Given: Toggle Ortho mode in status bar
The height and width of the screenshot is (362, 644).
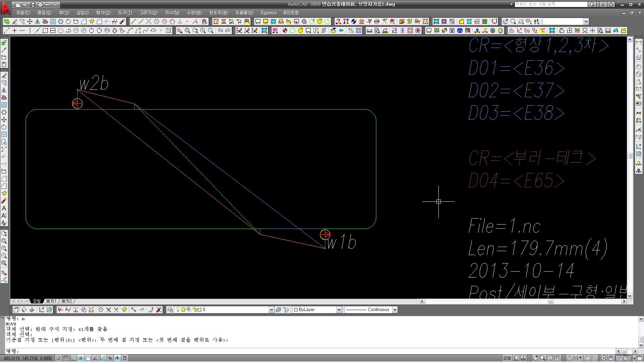Looking at the screenshot, I should (x=73, y=358).
